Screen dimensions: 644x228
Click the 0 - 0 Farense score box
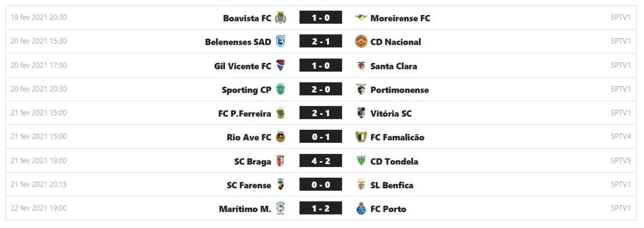(320, 185)
